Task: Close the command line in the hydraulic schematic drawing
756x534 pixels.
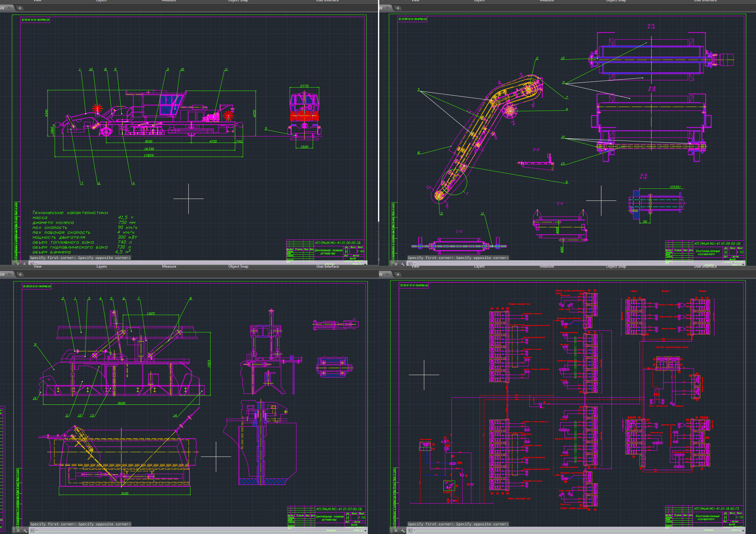Action: point(396,530)
